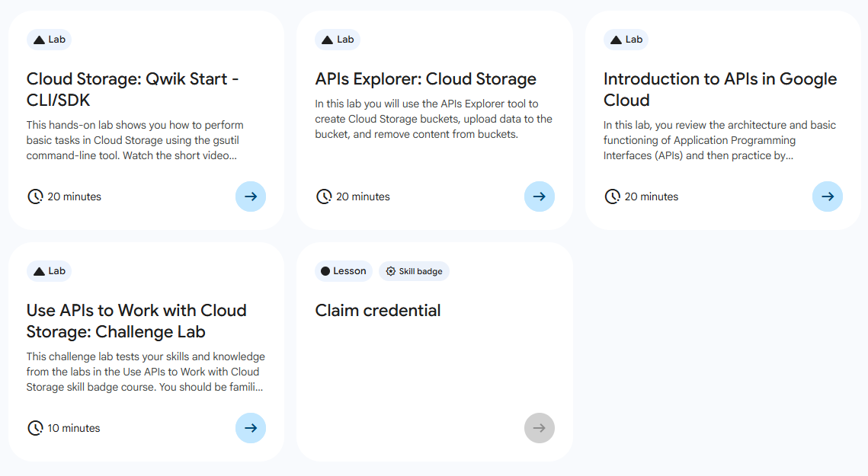Open 'Introduction to APIs in Google Cloud' title
868x476 pixels.
click(x=720, y=89)
